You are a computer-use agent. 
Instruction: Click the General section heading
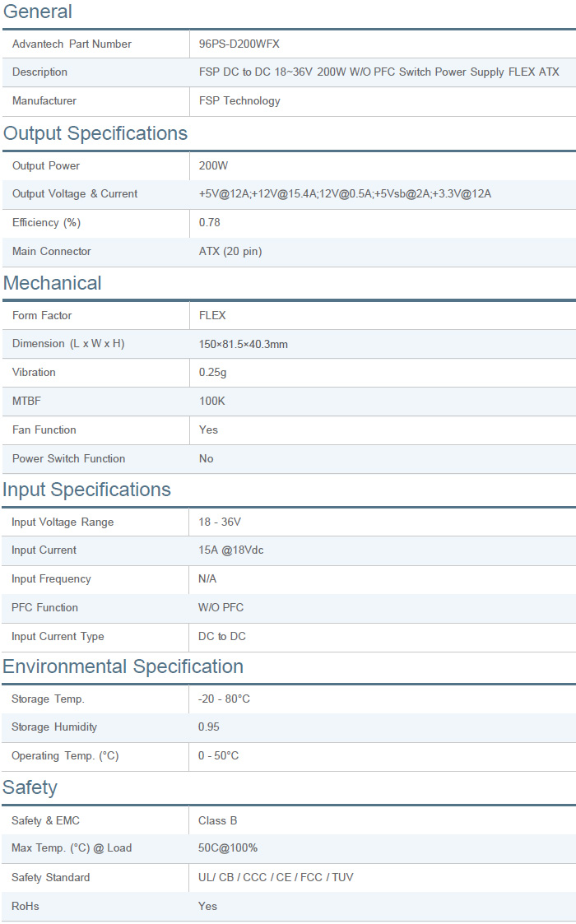pyautogui.click(x=37, y=12)
